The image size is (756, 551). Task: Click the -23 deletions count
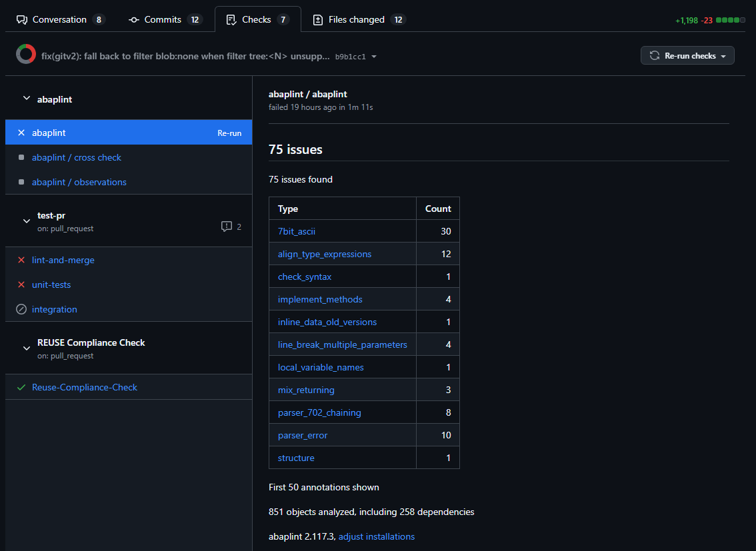707,20
